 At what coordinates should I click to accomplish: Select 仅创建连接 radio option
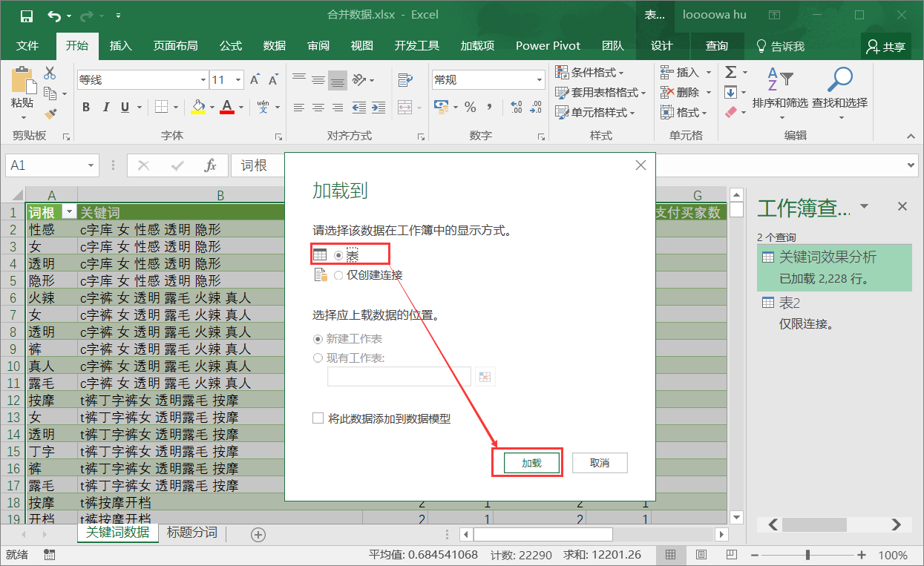coord(339,275)
